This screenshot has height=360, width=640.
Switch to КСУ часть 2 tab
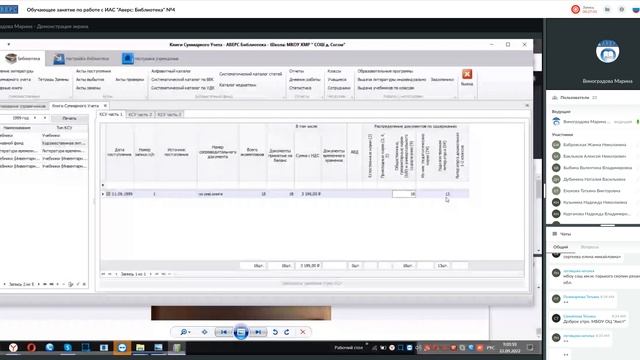(140, 115)
